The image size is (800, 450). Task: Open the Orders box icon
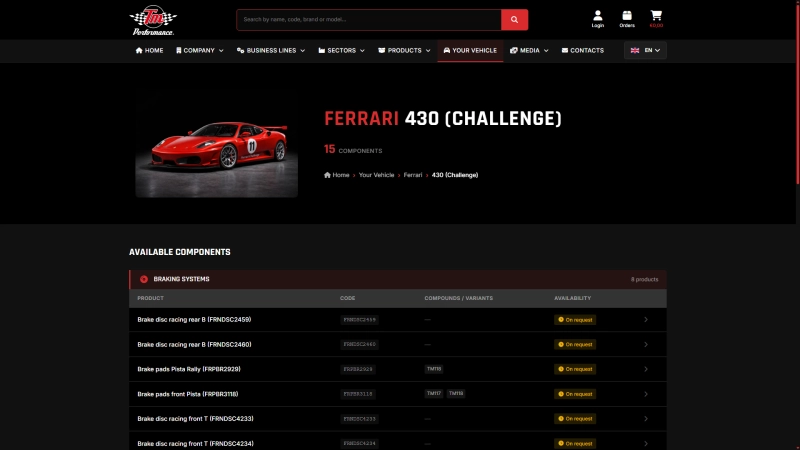click(627, 18)
